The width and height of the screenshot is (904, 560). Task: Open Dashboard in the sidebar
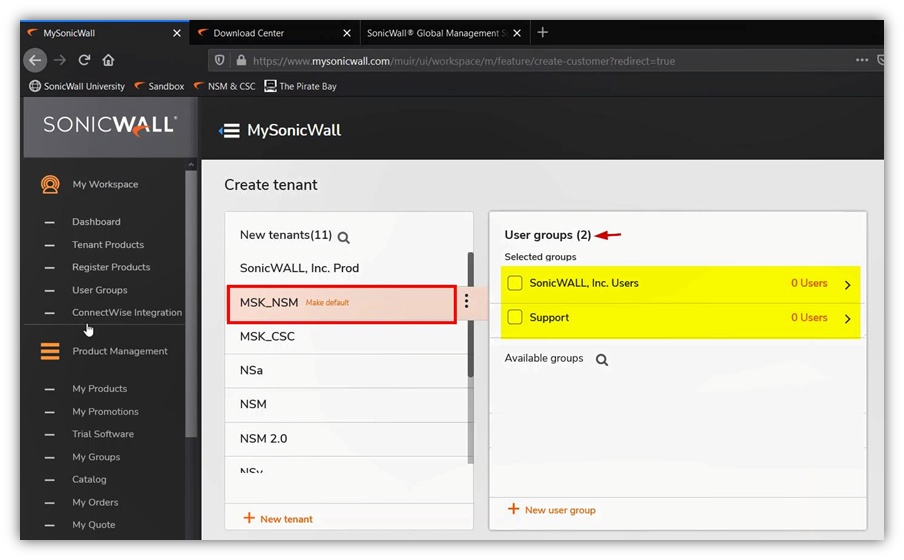96,222
